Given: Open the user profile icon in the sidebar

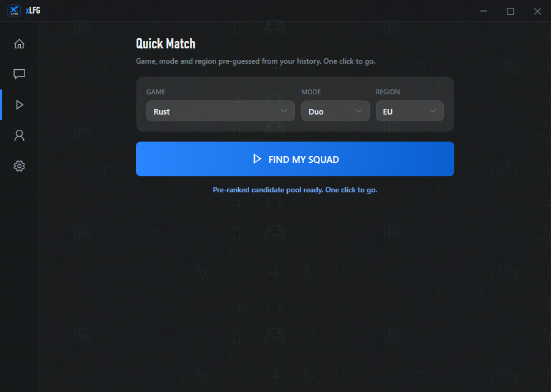Looking at the screenshot, I should click(20, 135).
